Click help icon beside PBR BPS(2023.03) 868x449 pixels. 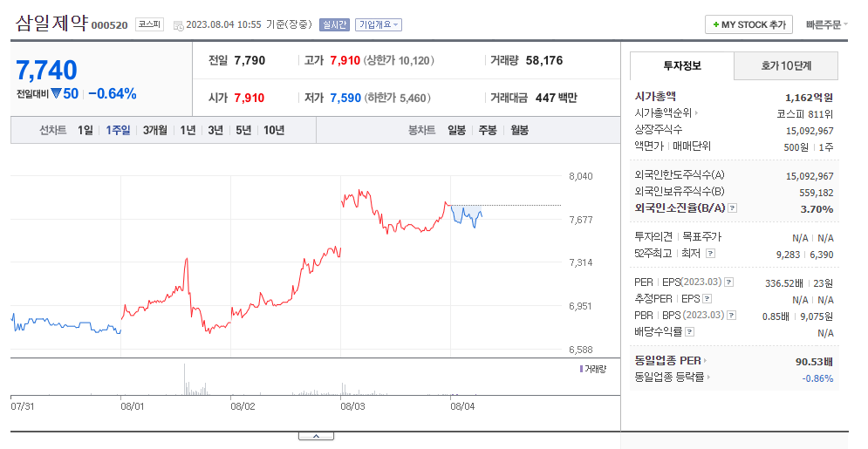pos(731,316)
